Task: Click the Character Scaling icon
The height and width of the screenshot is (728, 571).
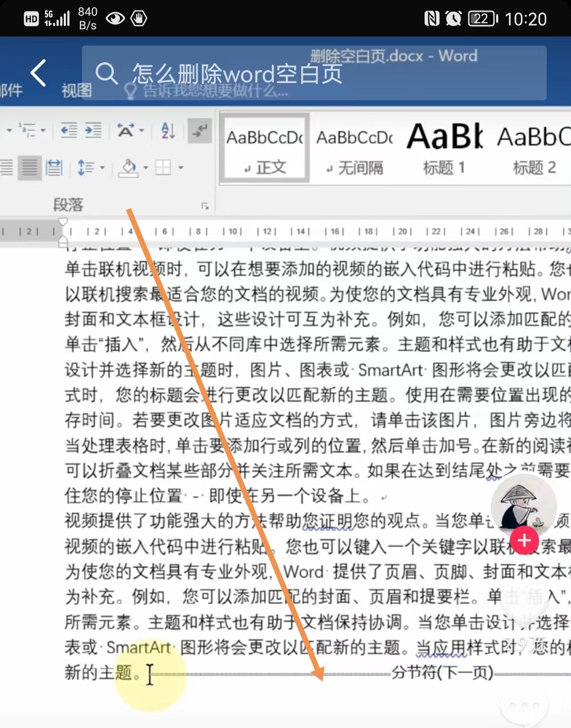Action: click(x=126, y=131)
